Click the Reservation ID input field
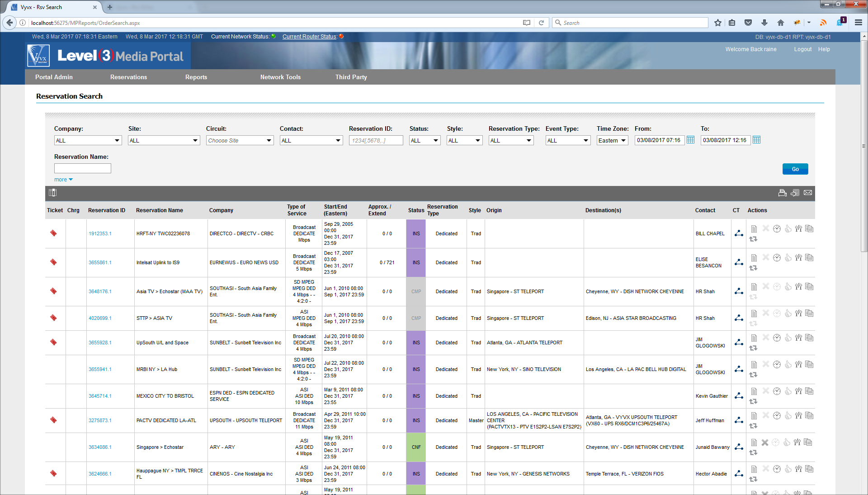The image size is (868, 495). click(376, 140)
